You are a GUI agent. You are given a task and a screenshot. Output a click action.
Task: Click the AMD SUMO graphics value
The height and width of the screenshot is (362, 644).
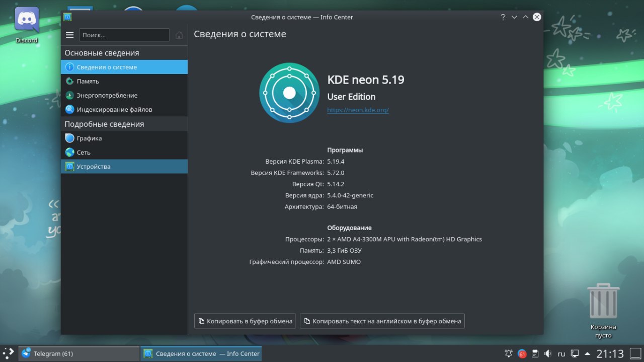click(344, 262)
